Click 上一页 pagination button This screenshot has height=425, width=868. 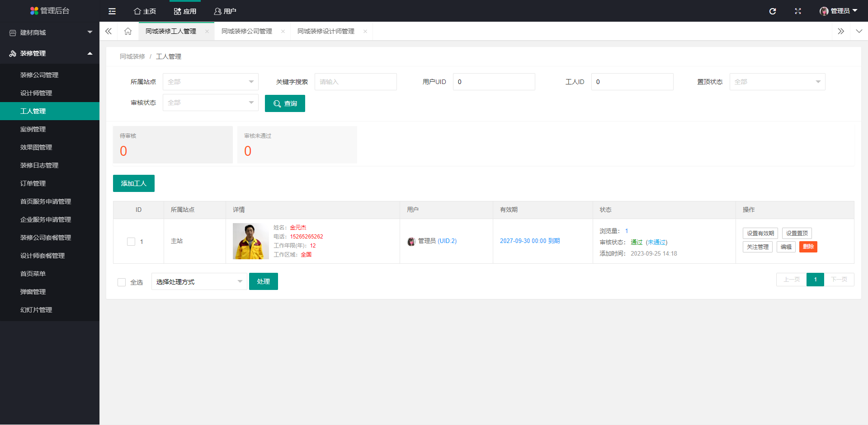pos(792,280)
